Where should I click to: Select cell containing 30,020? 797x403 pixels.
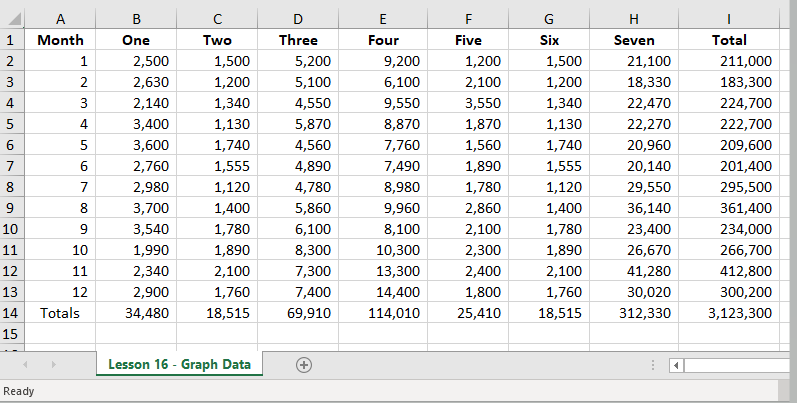tap(634, 292)
